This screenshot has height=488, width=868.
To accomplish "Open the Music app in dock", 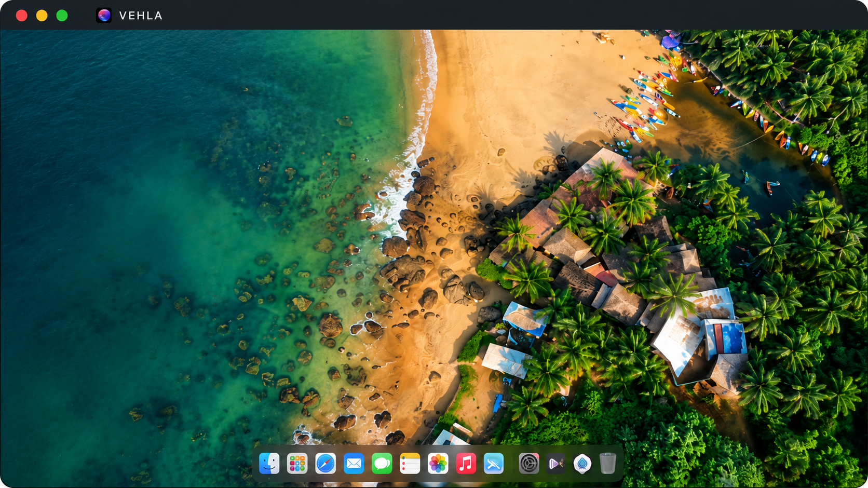I will (466, 463).
